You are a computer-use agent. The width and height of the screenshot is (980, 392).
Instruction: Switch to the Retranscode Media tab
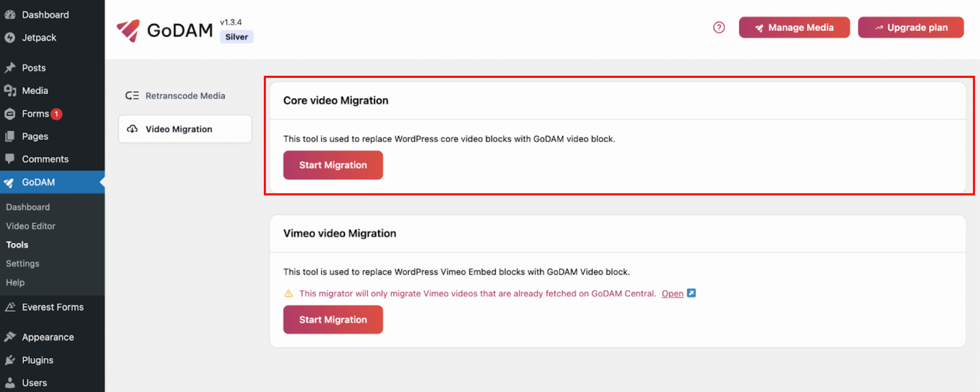(185, 95)
